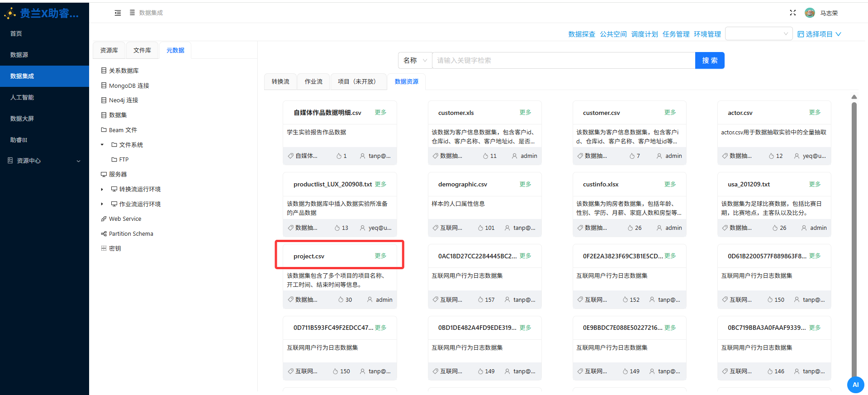
Task: Expand the 转换流运行环境 tree node
Action: click(x=102, y=190)
